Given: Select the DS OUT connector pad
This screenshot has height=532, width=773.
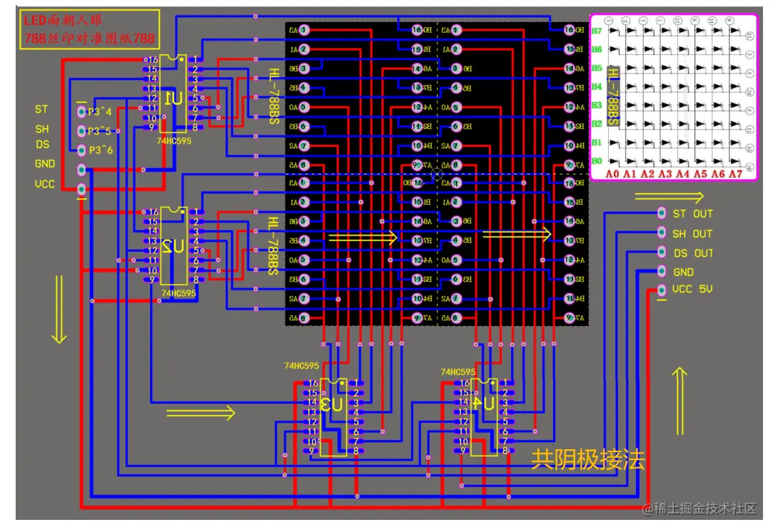Looking at the screenshot, I should pos(662,252).
